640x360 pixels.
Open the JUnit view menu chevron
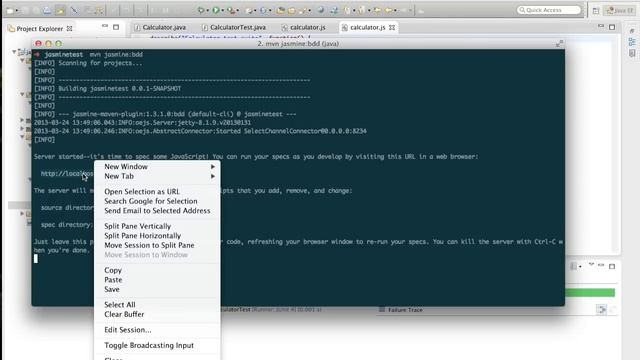tap(591, 265)
